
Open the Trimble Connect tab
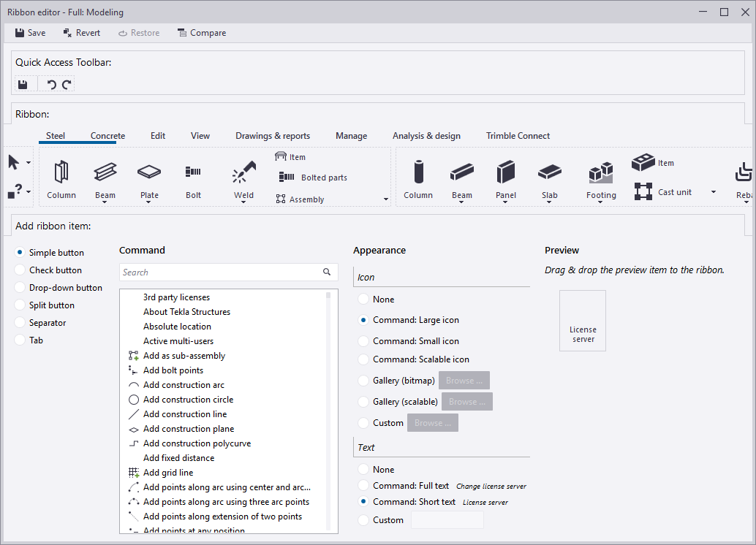[x=518, y=136]
